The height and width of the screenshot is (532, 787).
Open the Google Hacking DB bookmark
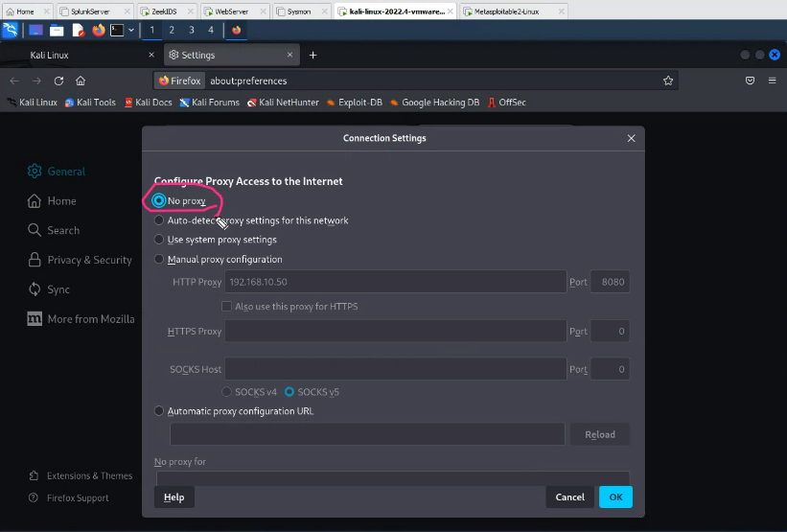[x=434, y=103]
